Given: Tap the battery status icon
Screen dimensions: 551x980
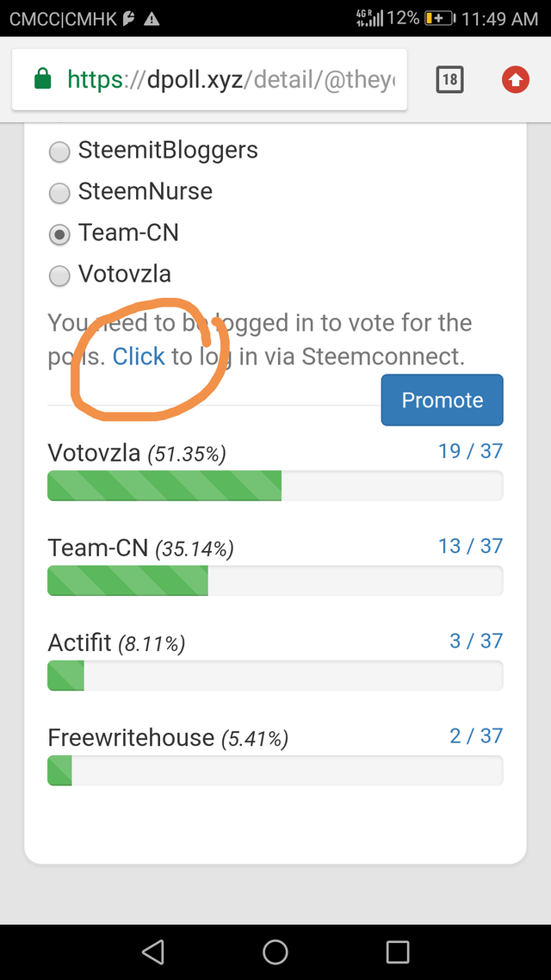Looking at the screenshot, I should coord(439,18).
